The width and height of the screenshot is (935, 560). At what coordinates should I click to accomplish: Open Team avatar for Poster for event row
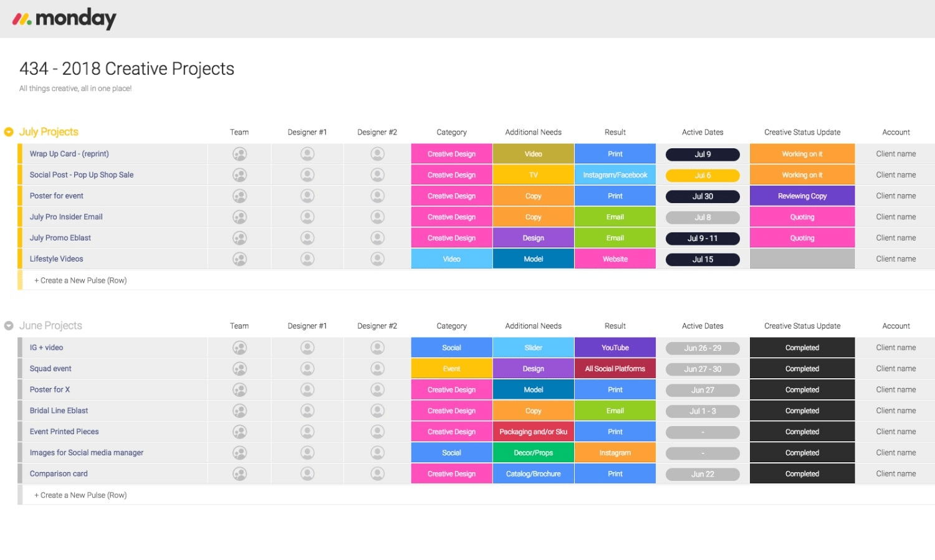239,196
